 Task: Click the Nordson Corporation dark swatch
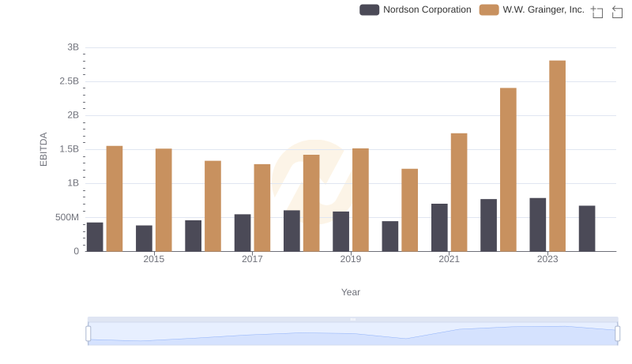coord(369,9)
